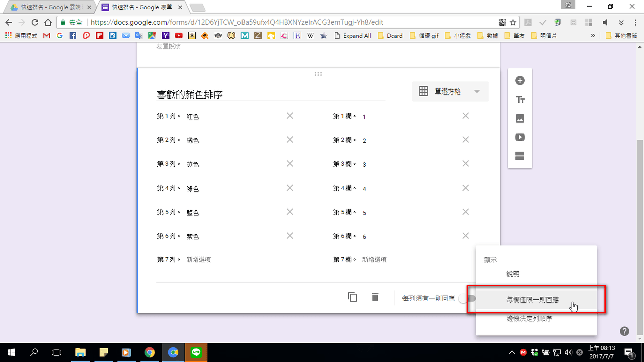
Task: Go back with the browser back arrow
Action: click(x=8, y=22)
